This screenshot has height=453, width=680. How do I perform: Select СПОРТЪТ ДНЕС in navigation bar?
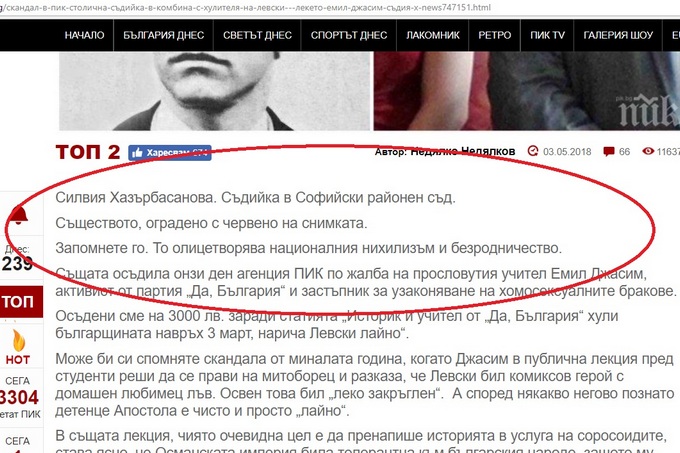349,35
